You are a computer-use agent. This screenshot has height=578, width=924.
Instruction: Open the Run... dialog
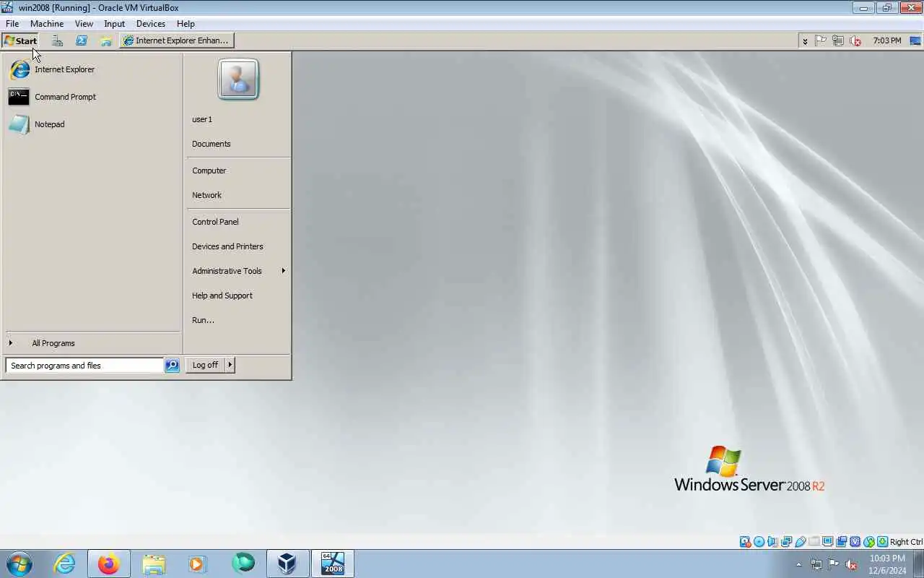(x=238, y=320)
